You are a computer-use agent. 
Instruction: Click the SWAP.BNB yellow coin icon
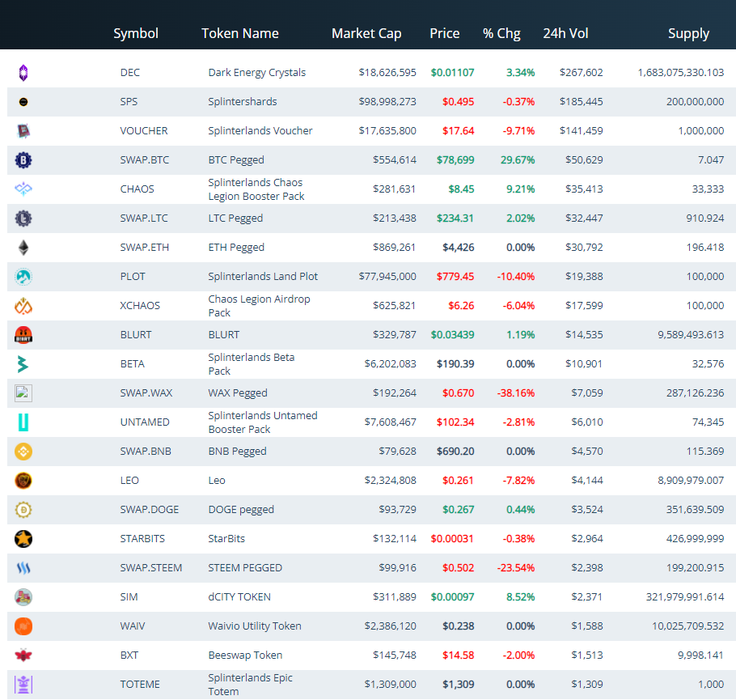(23, 452)
